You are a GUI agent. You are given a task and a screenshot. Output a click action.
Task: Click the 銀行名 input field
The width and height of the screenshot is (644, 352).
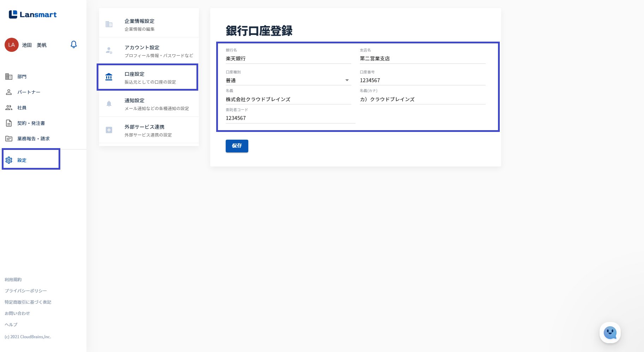pos(288,59)
